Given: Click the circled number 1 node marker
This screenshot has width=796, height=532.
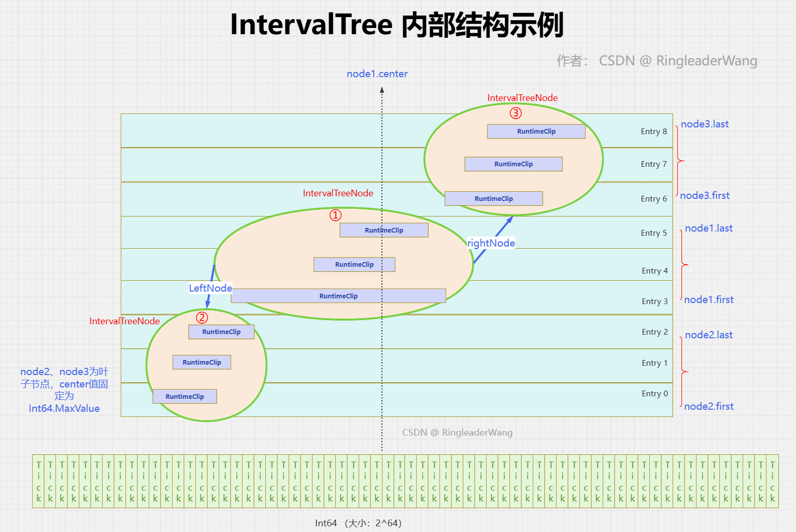Looking at the screenshot, I should pos(335,215).
